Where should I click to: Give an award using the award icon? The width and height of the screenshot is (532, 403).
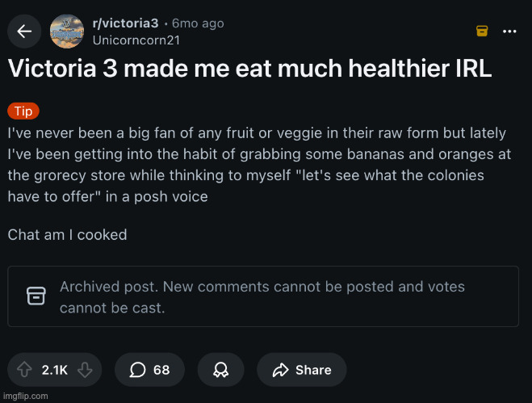pyautogui.click(x=220, y=370)
